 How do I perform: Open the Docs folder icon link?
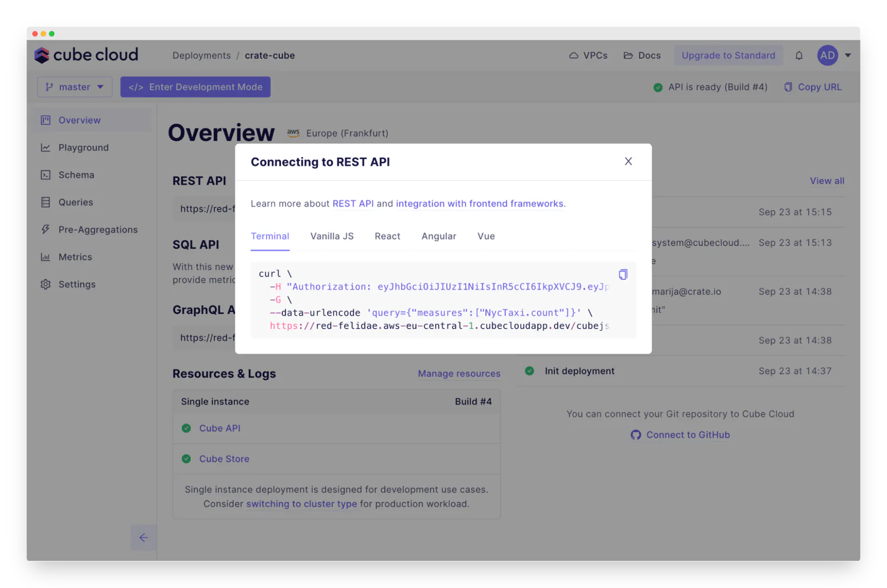(642, 55)
